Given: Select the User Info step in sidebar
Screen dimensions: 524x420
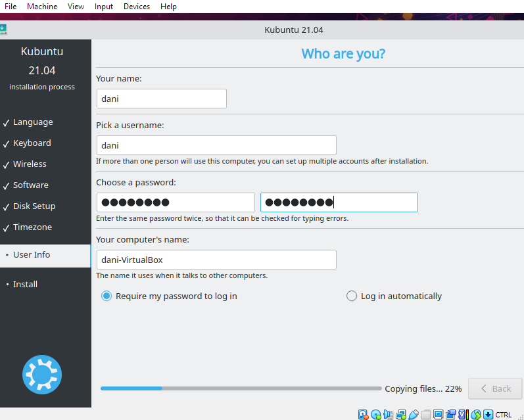Looking at the screenshot, I should (45, 256).
